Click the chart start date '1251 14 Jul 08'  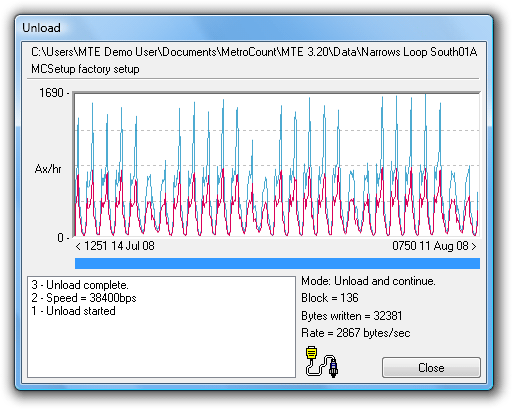click(x=119, y=246)
